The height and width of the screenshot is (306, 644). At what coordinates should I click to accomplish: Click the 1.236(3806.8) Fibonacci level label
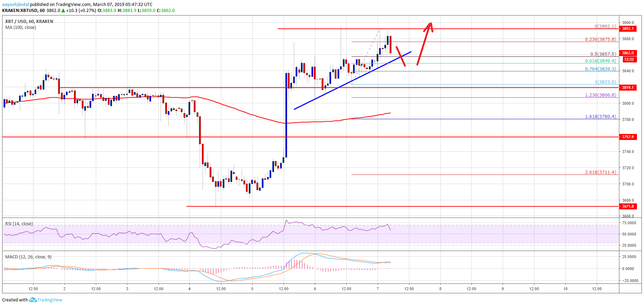[x=601, y=95]
